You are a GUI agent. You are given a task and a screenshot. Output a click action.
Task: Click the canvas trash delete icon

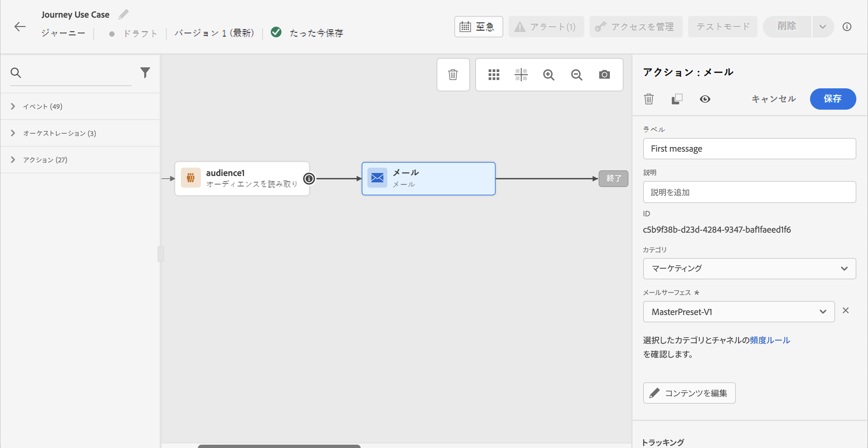click(x=453, y=74)
